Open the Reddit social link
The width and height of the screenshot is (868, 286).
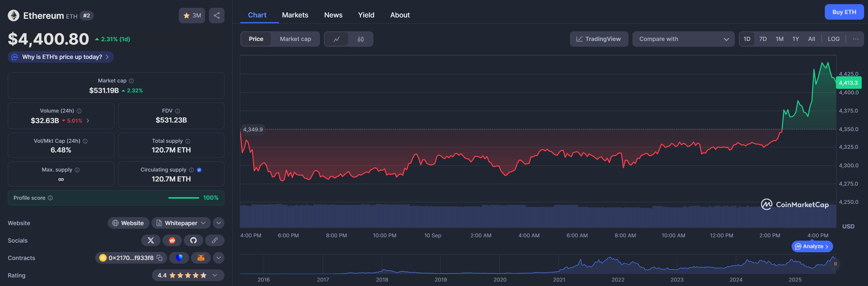(172, 240)
